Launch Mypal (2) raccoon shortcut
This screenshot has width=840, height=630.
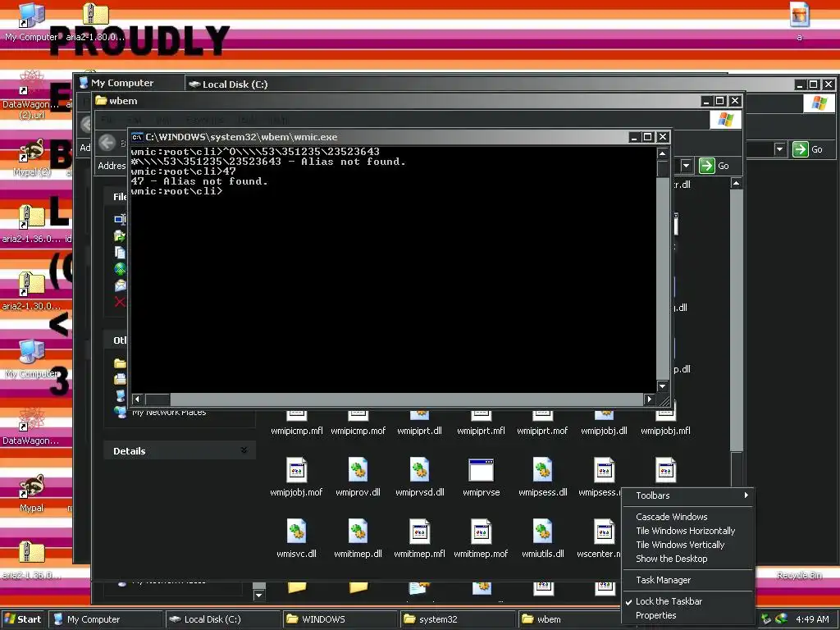coord(31,150)
